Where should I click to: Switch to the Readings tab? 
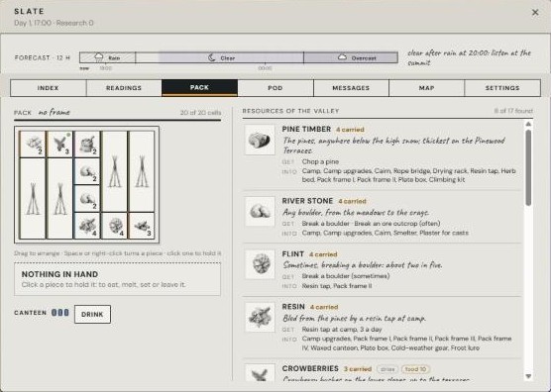[124, 88]
